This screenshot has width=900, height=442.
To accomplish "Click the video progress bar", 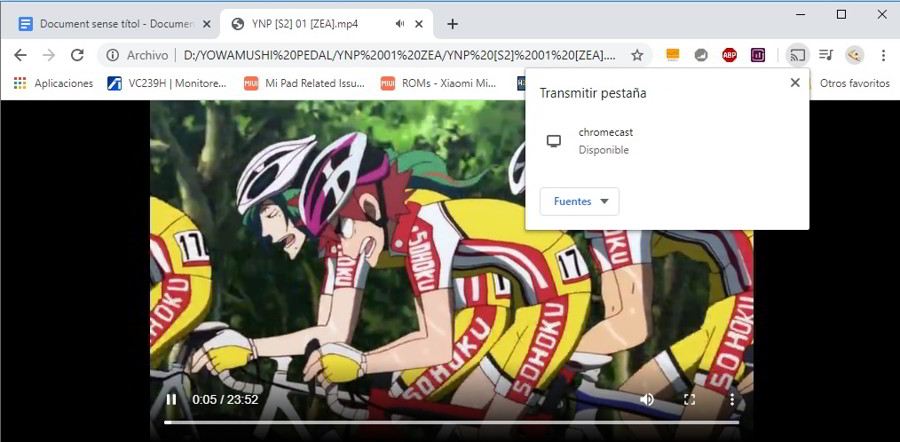I will 450,423.
